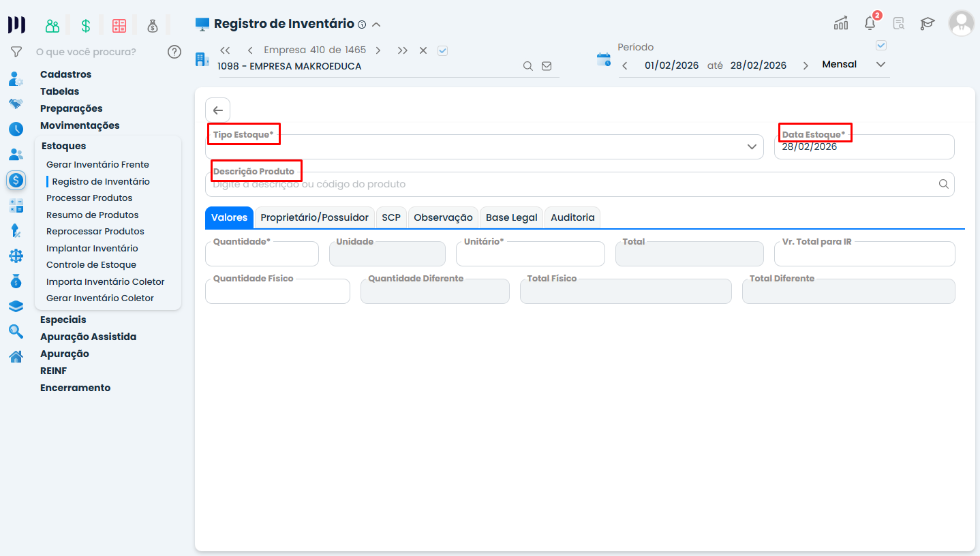Open the green people module icon
980x556 pixels.
click(52, 26)
